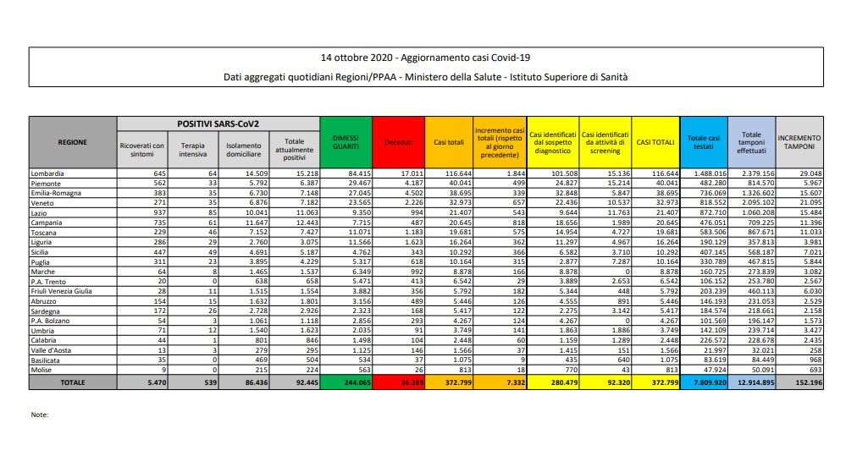Click total dimessi guariti value 244.065
The image size is (868, 456).
pyautogui.click(x=357, y=382)
